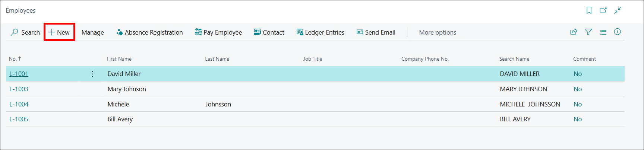
Task: Open the Manage menu
Action: click(x=92, y=32)
